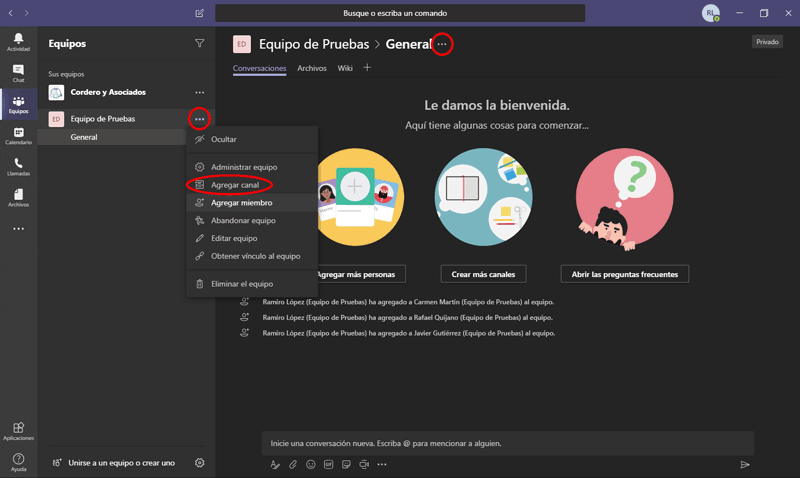Open the Actividad bell icon
800x478 pixels.
pyautogui.click(x=18, y=42)
